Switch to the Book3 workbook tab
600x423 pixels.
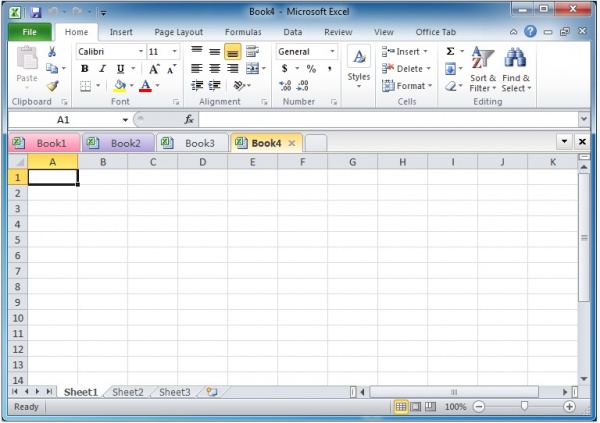192,143
